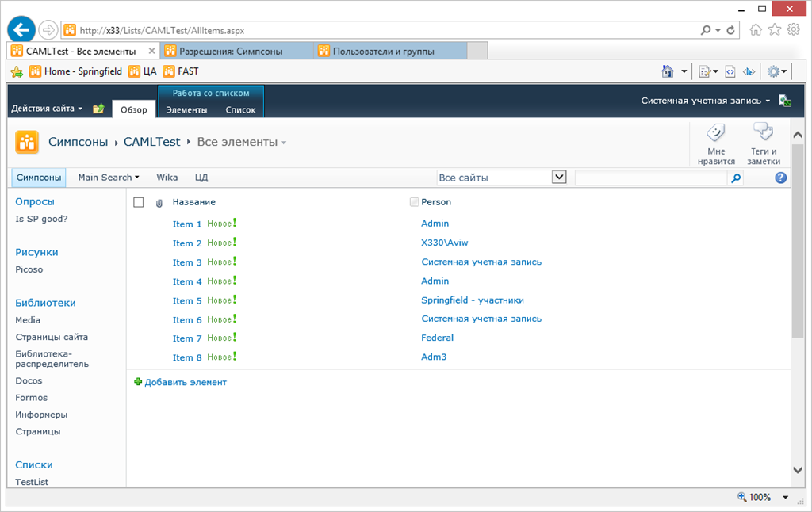Click the search magnifier icon in site search
Screen dimensions: 812x512
[x=736, y=178]
